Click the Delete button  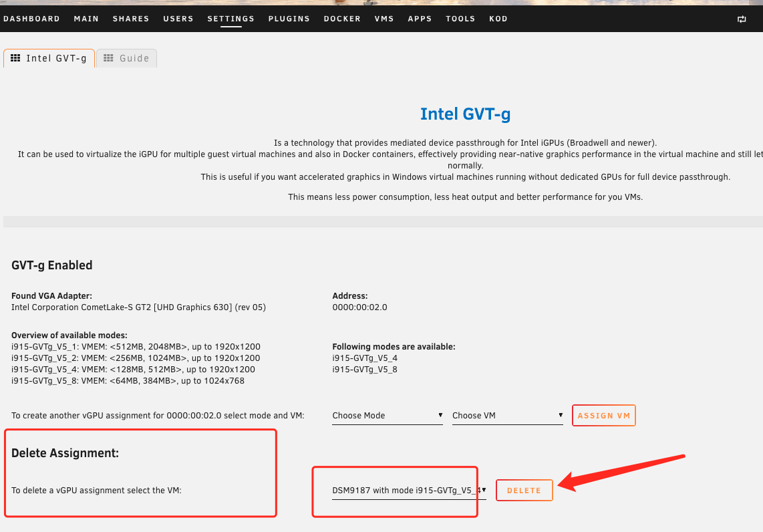524,490
